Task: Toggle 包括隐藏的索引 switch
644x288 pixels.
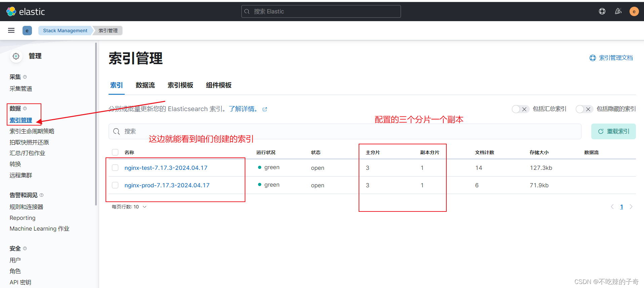Action: (x=584, y=109)
